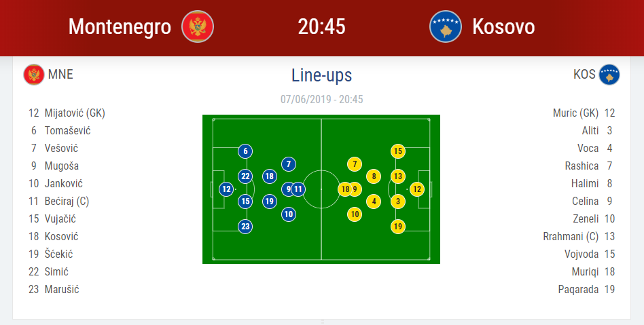Select blue player marker number 18
Screen dimensions: 644x325
(x=270, y=176)
